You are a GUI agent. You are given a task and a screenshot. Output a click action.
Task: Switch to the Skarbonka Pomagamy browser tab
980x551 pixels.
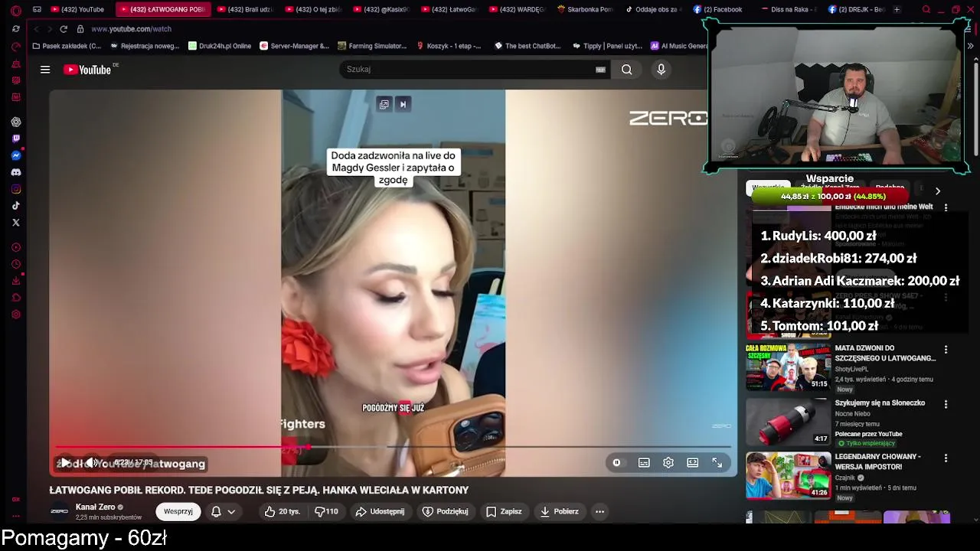586,10
